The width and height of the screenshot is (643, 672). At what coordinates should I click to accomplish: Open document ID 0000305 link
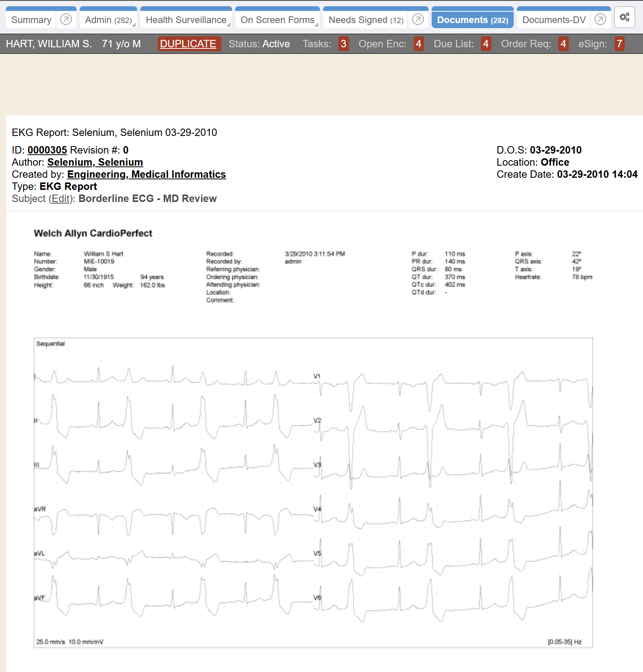coord(47,150)
